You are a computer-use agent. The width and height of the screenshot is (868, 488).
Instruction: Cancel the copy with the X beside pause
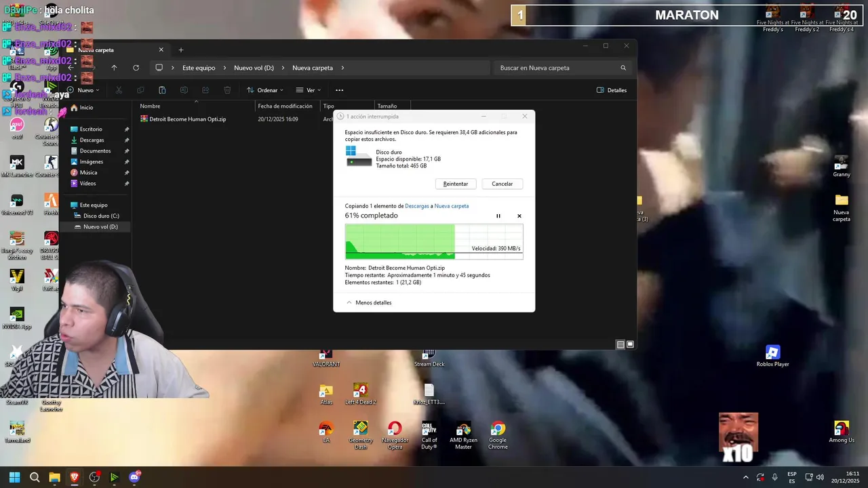point(519,216)
